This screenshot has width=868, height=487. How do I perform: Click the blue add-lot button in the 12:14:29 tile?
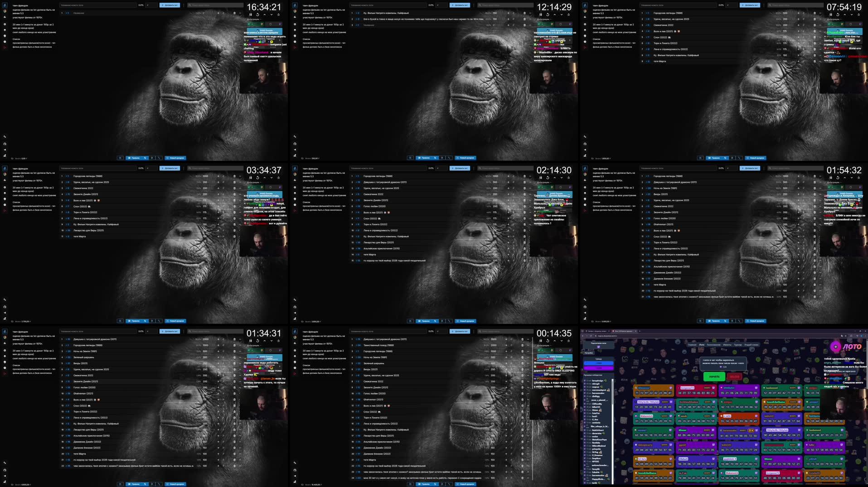(x=460, y=5)
